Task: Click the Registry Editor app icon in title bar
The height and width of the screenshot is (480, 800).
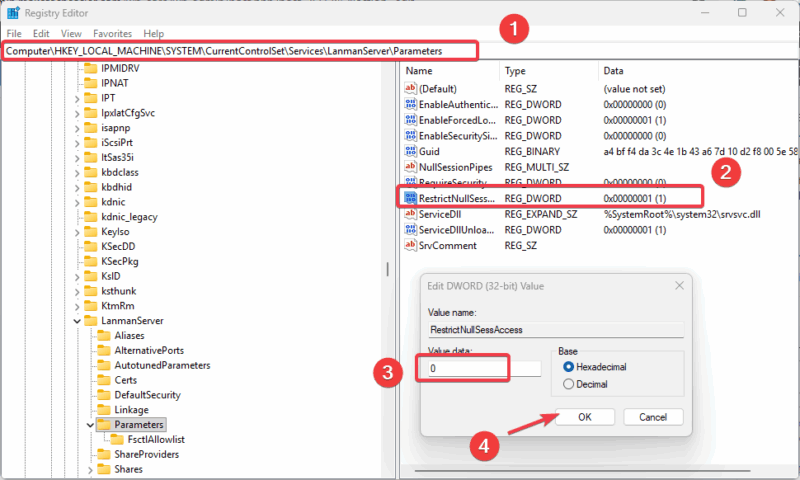Action: (14, 13)
